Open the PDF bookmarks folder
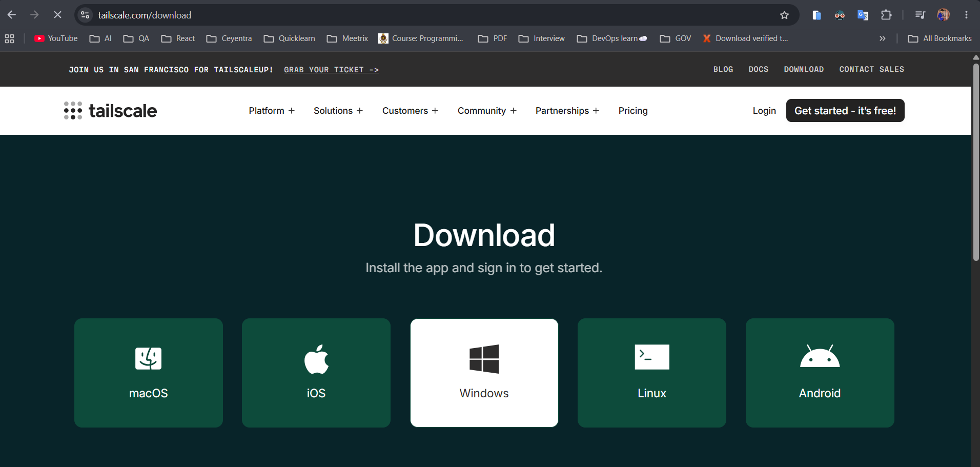Image resolution: width=980 pixels, height=467 pixels. click(x=493, y=38)
